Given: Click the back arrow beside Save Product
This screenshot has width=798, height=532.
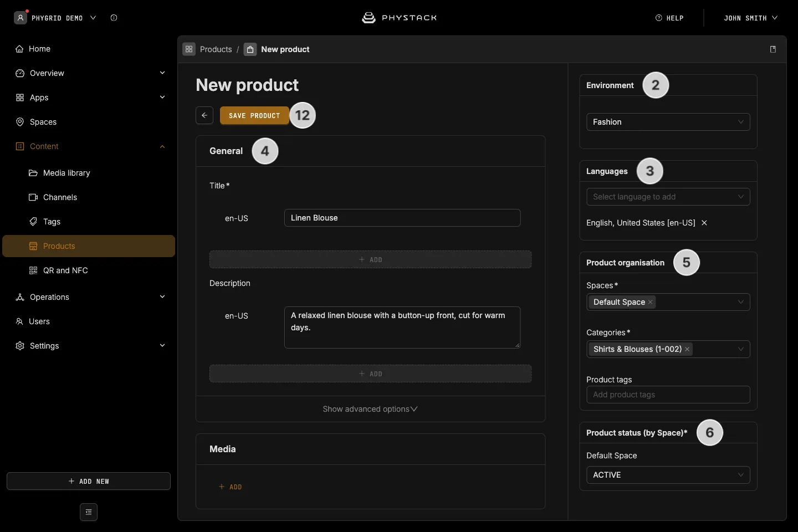Looking at the screenshot, I should pos(204,115).
